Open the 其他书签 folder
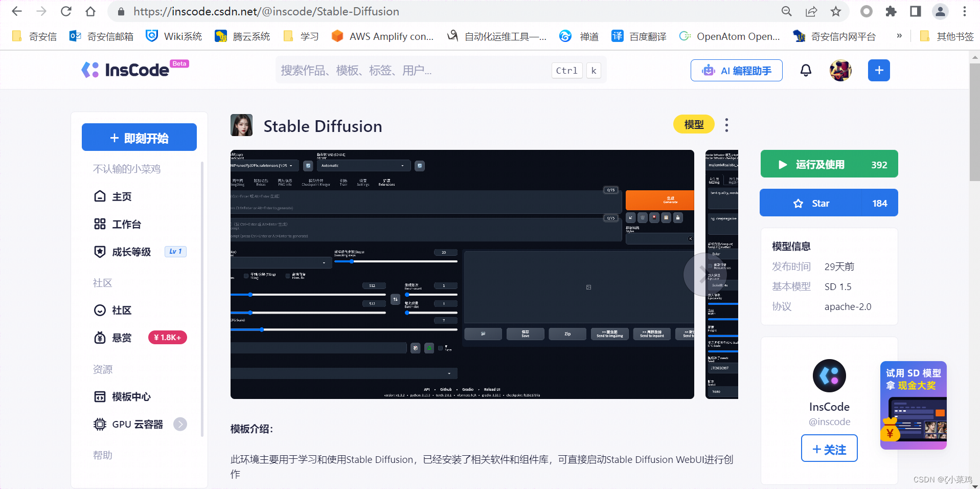The width and height of the screenshot is (980, 489). coord(946,36)
